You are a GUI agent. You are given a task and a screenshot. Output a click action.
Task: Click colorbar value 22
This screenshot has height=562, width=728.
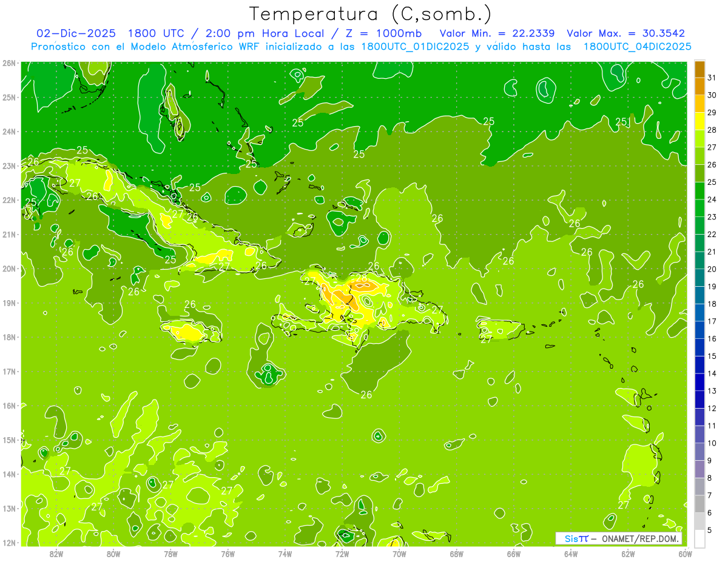(712, 235)
